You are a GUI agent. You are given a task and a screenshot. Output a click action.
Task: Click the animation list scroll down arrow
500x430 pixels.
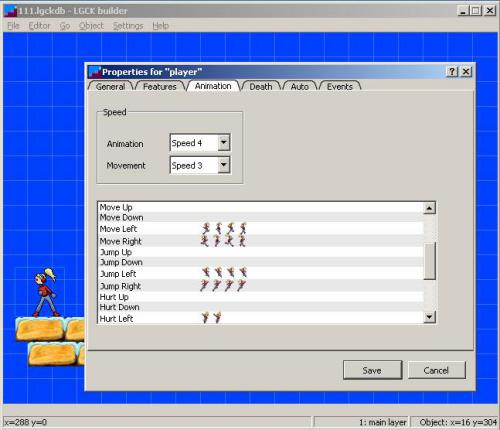[429, 317]
